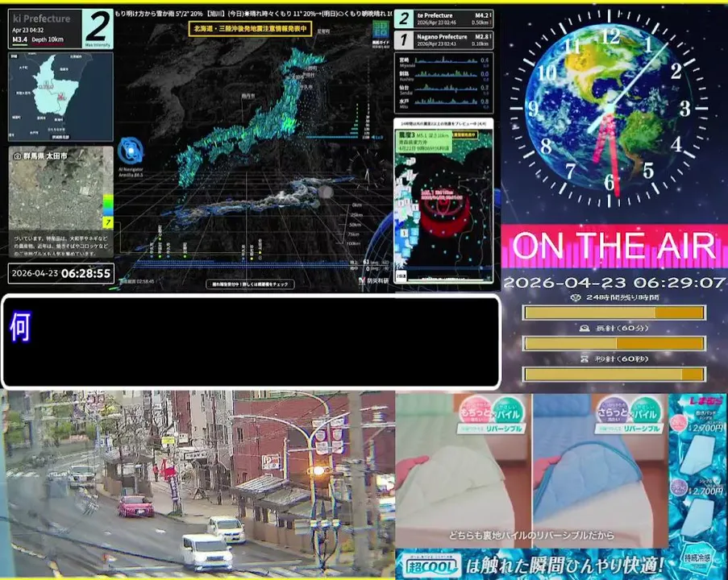Click the 釧路 Kushiro seismograph row
This screenshot has width=728, height=580.
click(x=444, y=74)
